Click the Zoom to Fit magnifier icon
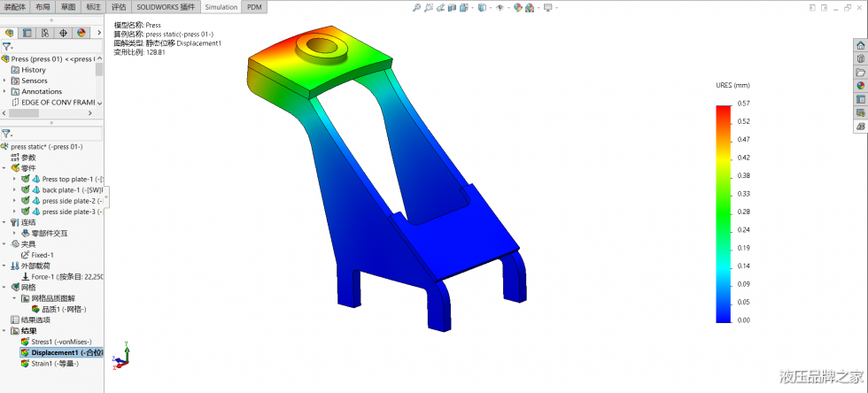 tap(417, 8)
